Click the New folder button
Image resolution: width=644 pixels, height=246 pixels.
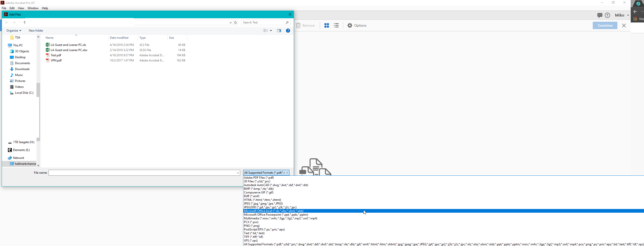pyautogui.click(x=36, y=31)
